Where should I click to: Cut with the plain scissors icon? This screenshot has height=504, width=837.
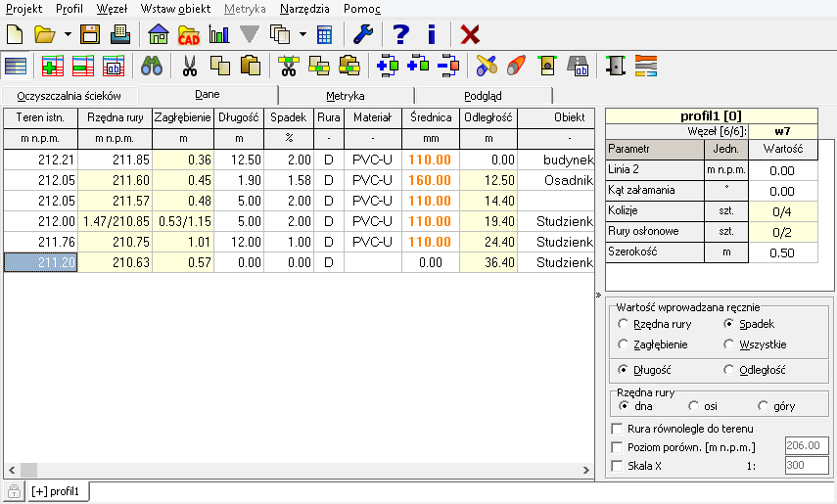click(190, 66)
